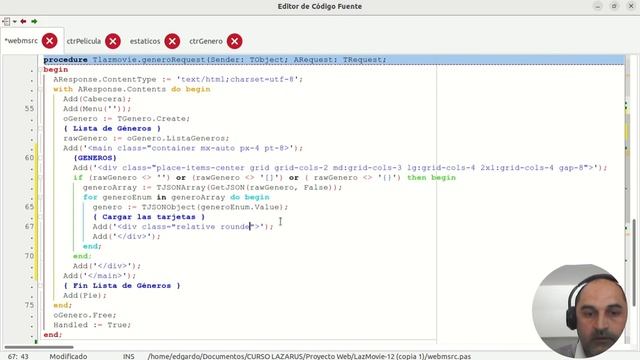
Task: Close the ctrPelicula tab
Action: coord(113,41)
